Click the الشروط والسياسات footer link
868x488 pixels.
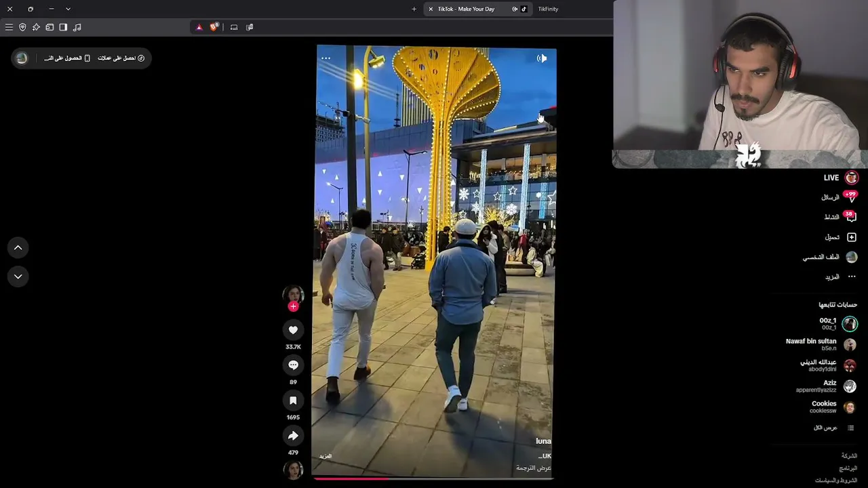pyautogui.click(x=836, y=481)
